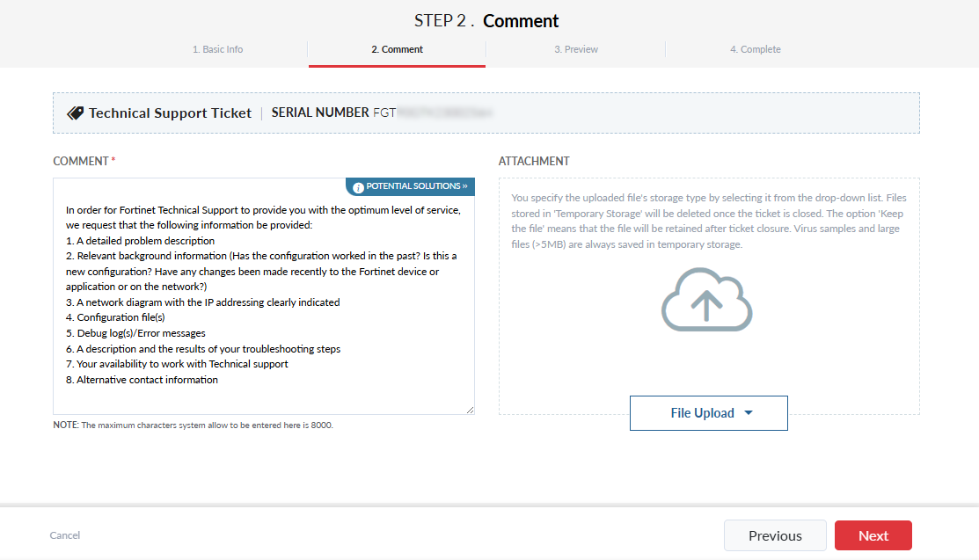Select the 2. Comment step tab
The height and width of the screenshot is (560, 979).
(397, 49)
